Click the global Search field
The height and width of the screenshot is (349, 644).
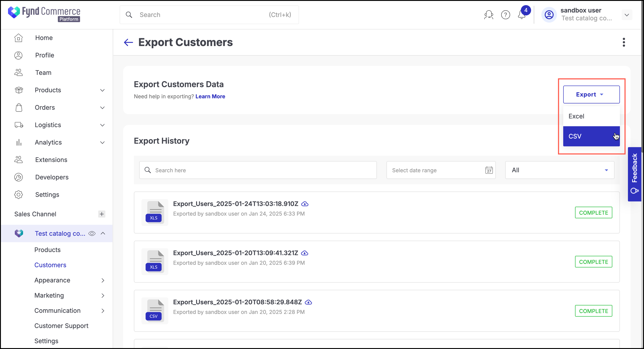coord(209,15)
